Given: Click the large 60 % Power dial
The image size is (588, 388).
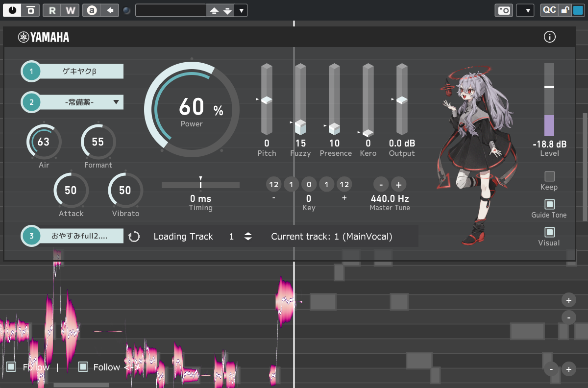Looking at the screenshot, I should (192, 109).
